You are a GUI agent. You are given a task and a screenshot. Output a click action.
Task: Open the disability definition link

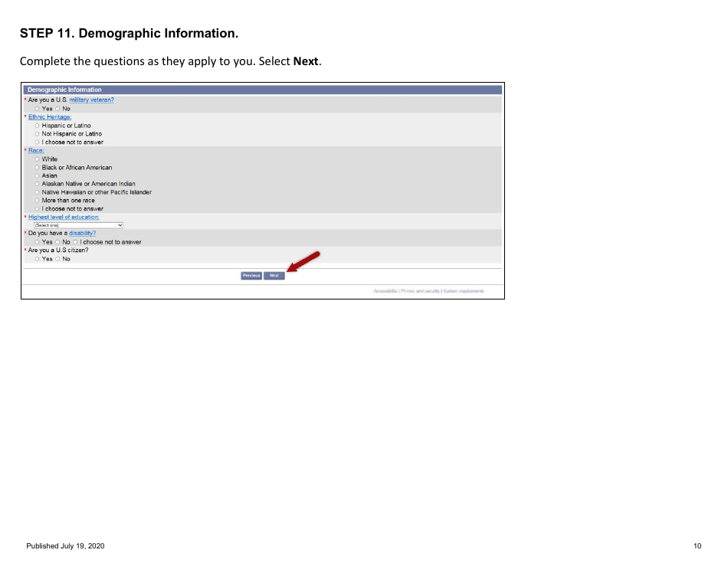[82, 233]
